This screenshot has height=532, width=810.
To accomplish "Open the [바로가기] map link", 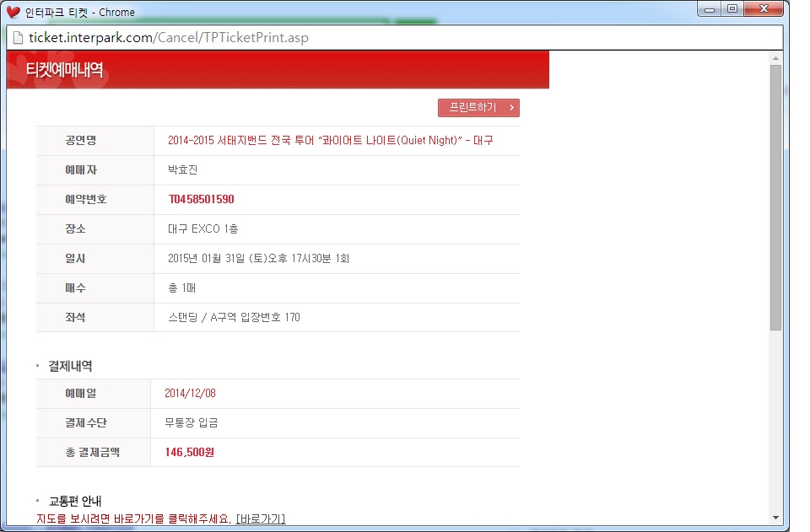I will pyautogui.click(x=261, y=518).
